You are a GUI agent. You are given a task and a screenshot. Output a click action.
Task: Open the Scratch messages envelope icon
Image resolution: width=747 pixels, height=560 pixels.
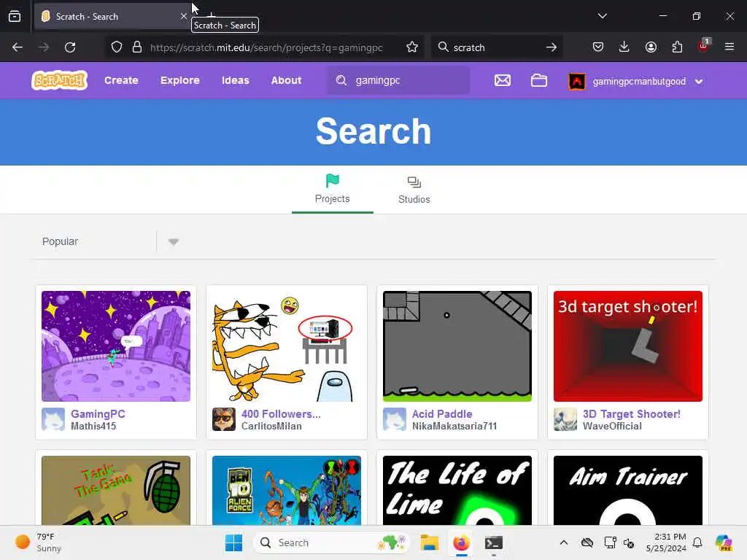[x=502, y=80]
